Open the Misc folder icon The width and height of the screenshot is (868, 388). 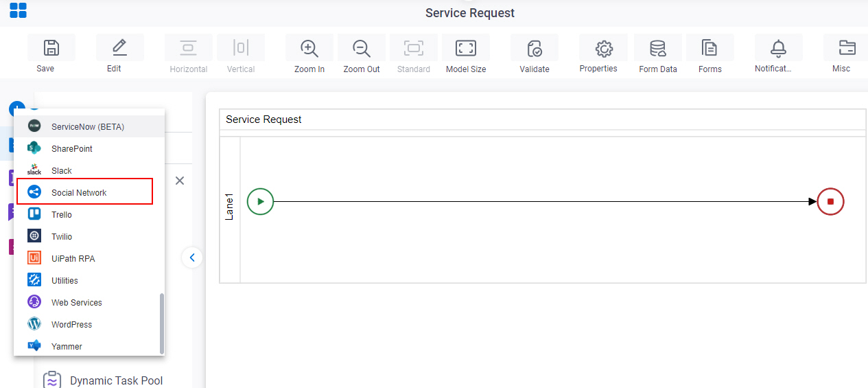[847, 48]
